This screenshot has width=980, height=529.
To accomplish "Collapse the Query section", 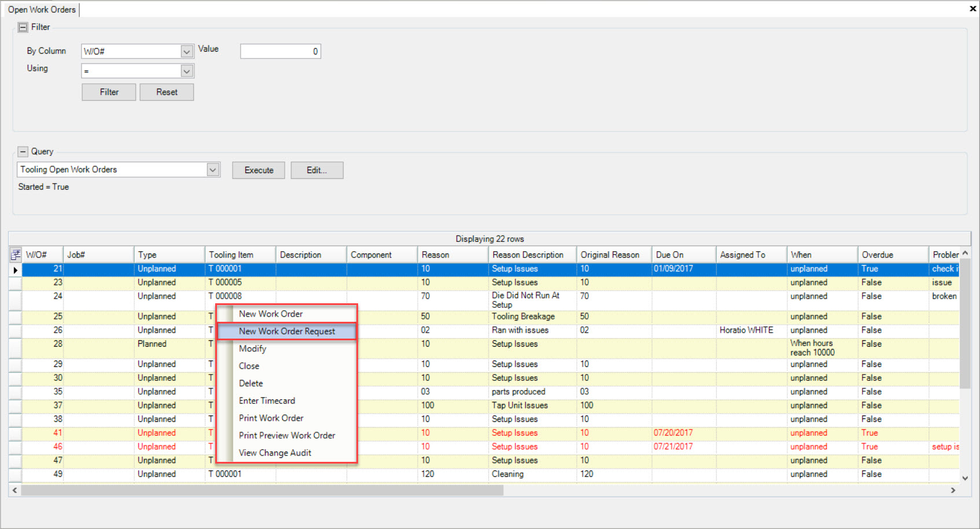I will click(x=23, y=152).
